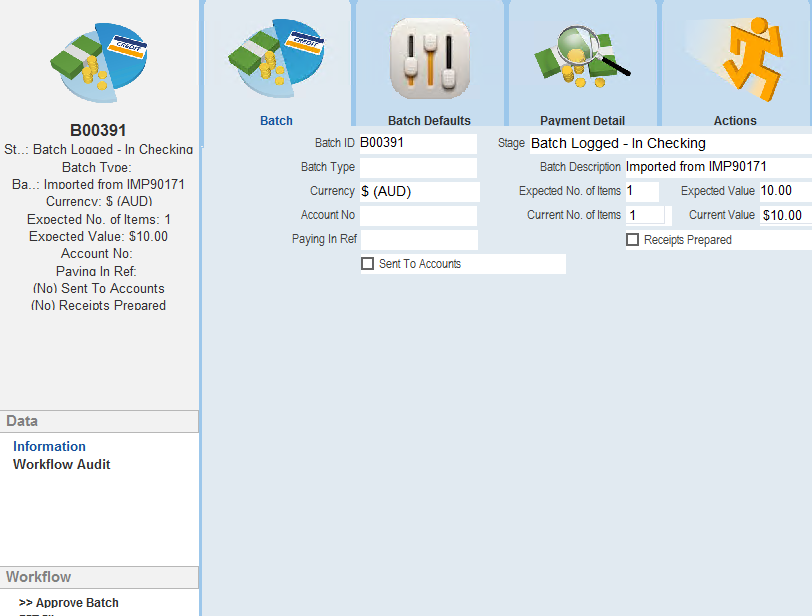This screenshot has width=812, height=616.
Task: Open Actions via the running figure icon
Action: (x=735, y=58)
